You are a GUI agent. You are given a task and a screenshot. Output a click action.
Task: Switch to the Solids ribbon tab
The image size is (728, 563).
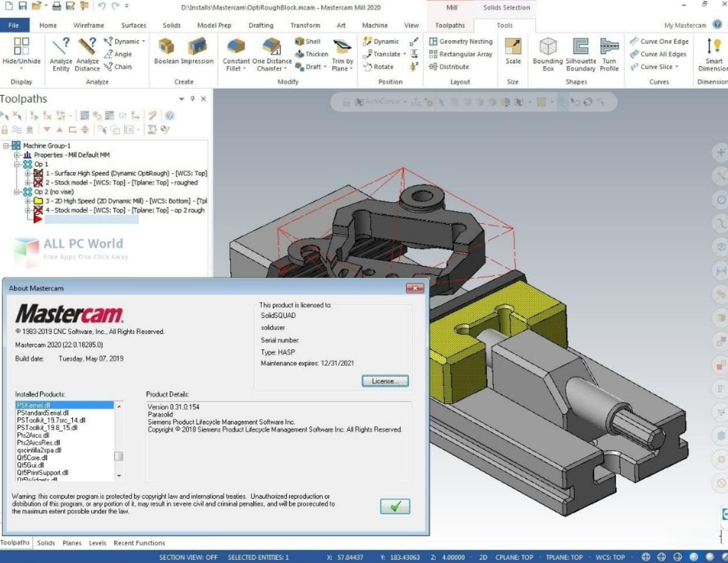coord(171,25)
